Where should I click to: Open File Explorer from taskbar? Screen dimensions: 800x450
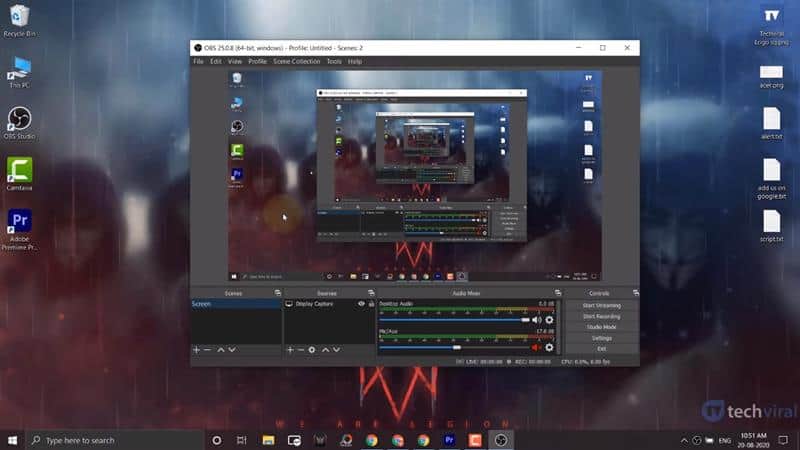(x=268, y=440)
